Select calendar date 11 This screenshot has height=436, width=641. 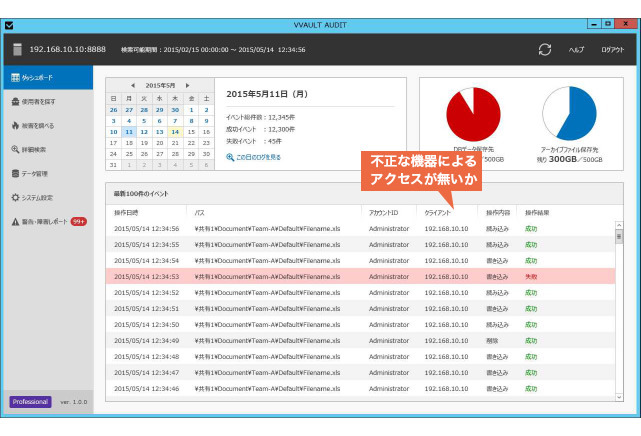pos(129,132)
